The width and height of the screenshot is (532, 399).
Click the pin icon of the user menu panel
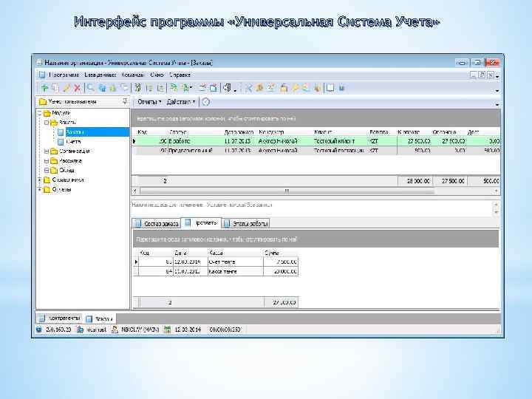(125, 101)
